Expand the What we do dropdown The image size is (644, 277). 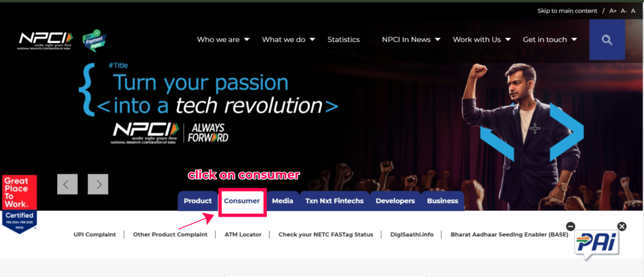tap(288, 40)
